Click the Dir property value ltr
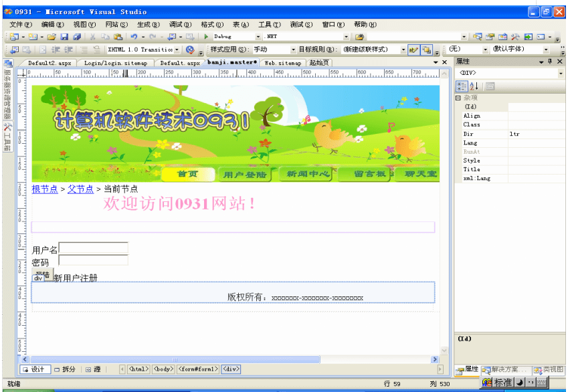568x392 pixels. tap(535, 134)
